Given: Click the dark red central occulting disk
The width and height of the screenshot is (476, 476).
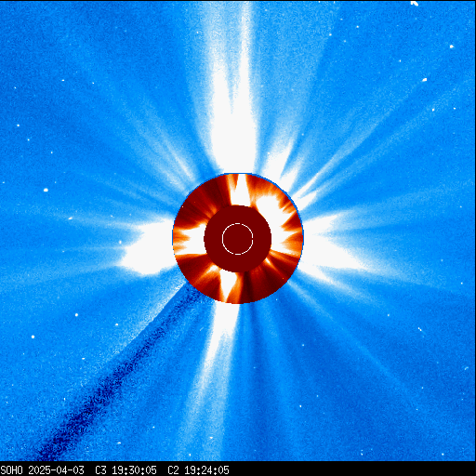Looking at the screenshot, I should pos(238,239).
